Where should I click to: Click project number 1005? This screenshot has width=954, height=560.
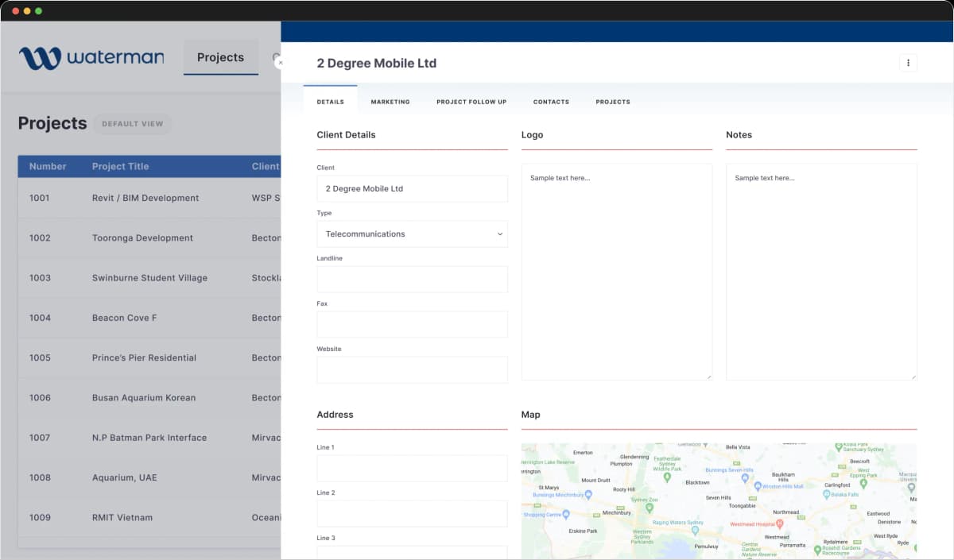click(x=40, y=357)
